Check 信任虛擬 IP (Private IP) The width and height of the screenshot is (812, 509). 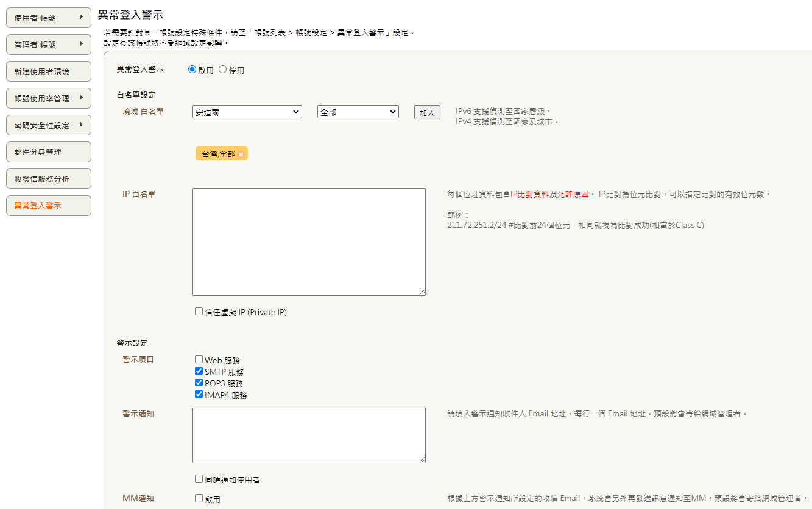tap(199, 311)
